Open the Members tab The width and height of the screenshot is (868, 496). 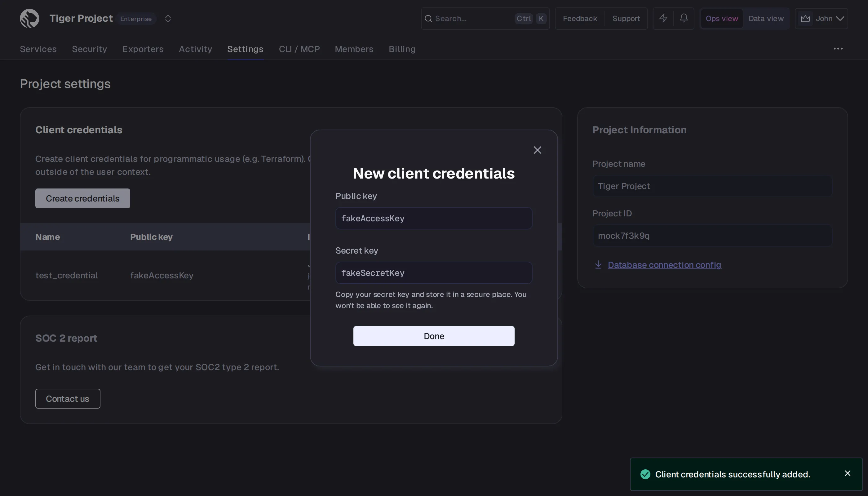coord(354,49)
